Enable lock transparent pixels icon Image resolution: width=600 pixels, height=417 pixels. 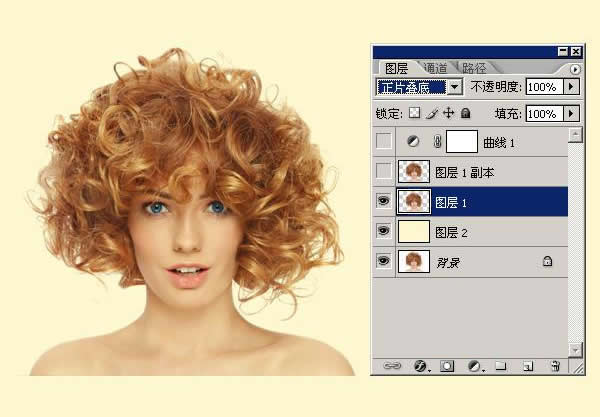point(415,114)
